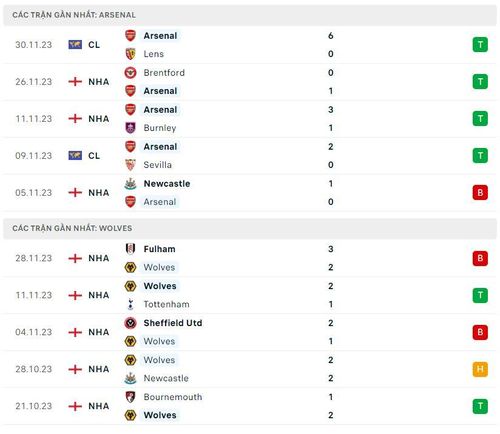Open the Bournemouth team link
The width and height of the screenshot is (500, 434).
click(x=173, y=397)
